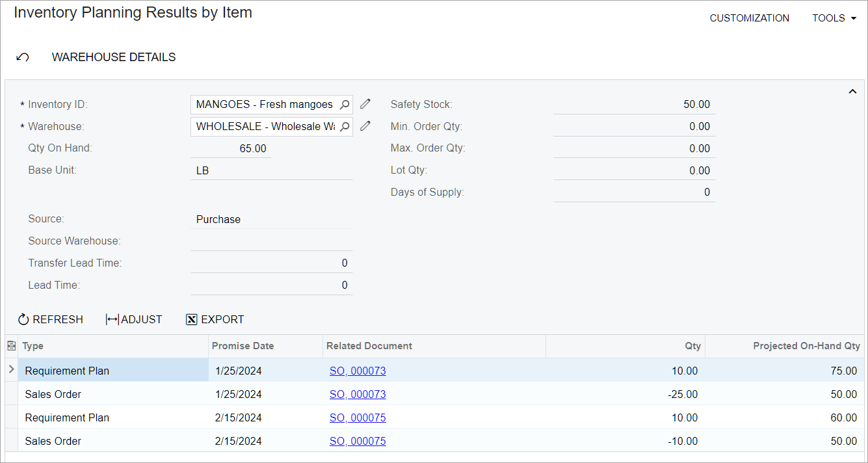Image resolution: width=868 pixels, height=463 pixels.
Task: Click the Max. Order Qty value field
Action: [x=634, y=148]
